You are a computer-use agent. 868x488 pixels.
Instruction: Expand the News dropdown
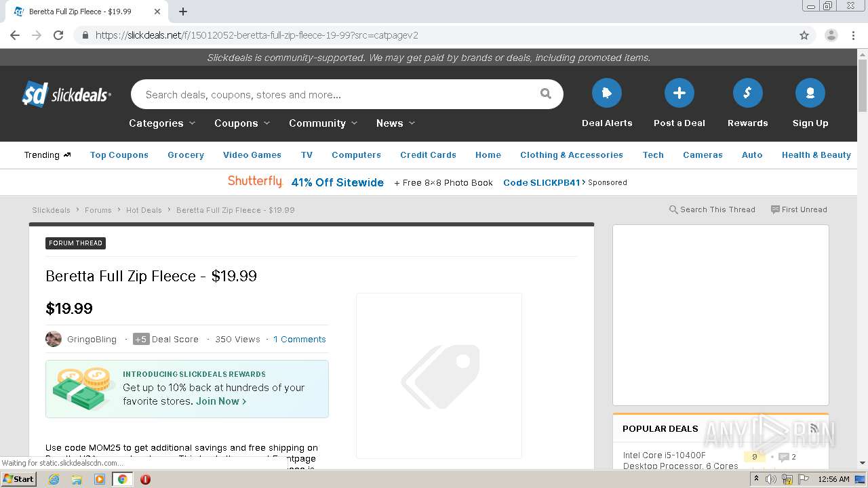(x=396, y=123)
